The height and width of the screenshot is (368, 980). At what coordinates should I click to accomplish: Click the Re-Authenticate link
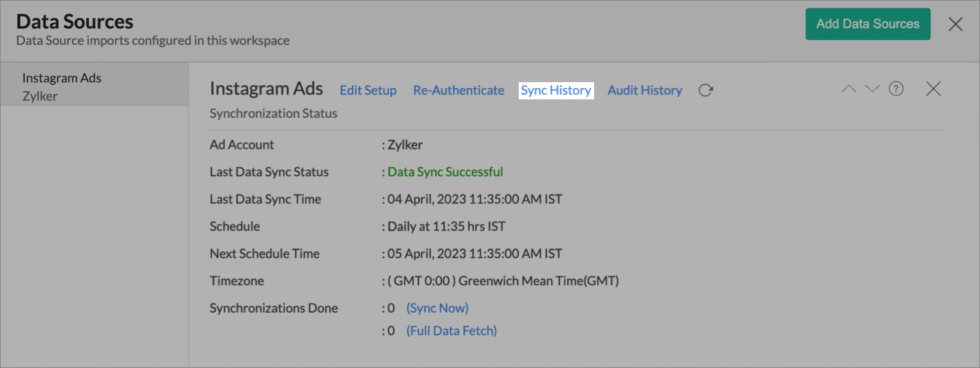[459, 90]
